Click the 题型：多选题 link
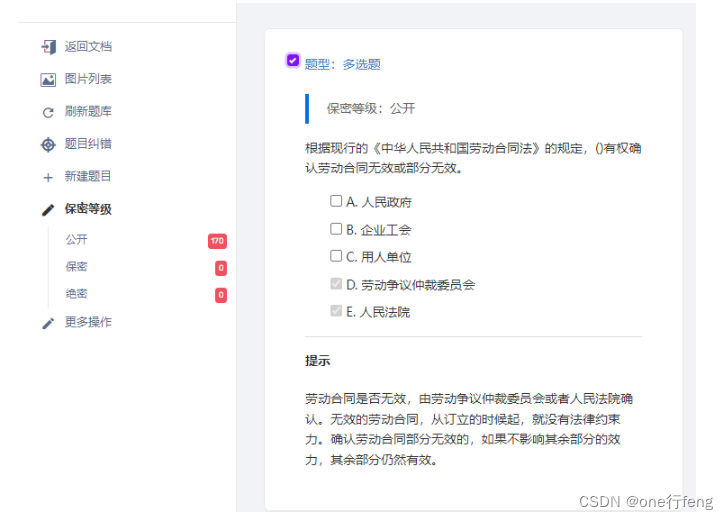Viewport: 728px width, 520px height. tap(343, 65)
